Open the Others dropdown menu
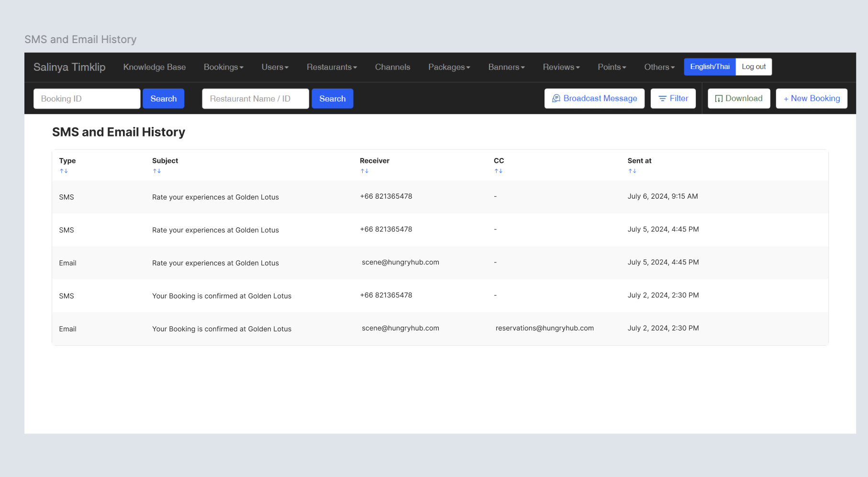The width and height of the screenshot is (868, 477). pyautogui.click(x=659, y=67)
